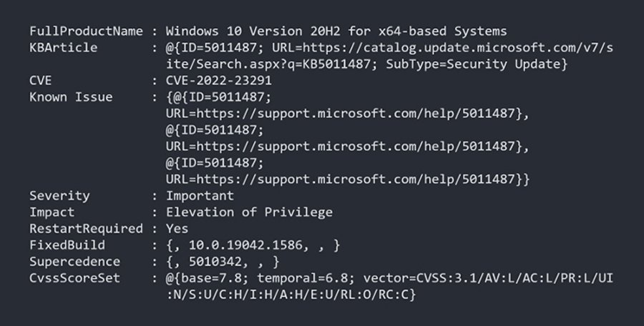
Task: Click the CvssScoreSet property label
Action: click(x=74, y=278)
